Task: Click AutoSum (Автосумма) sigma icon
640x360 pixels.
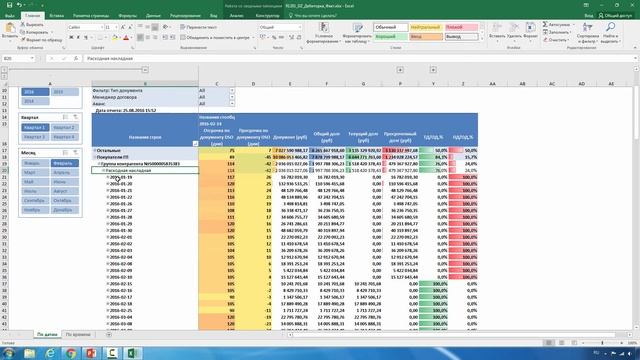Action: pos(556,25)
